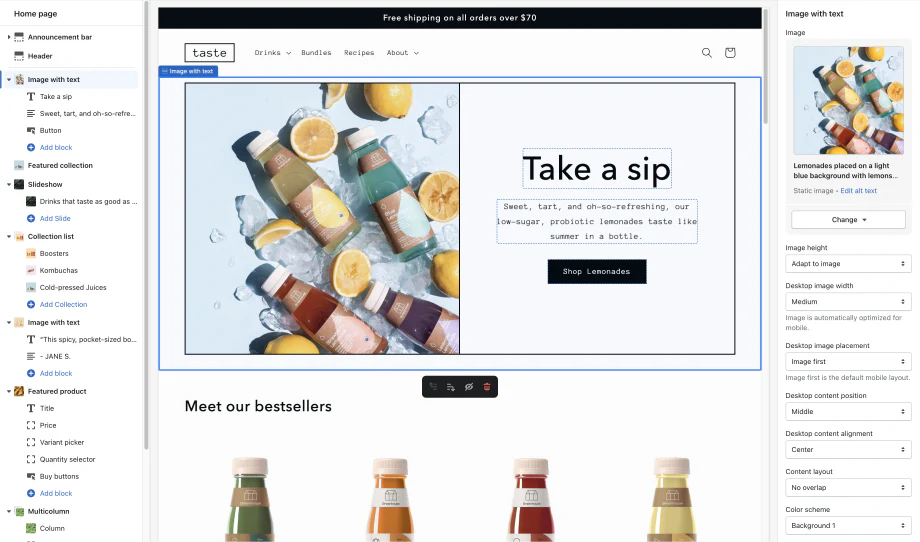Click the Change image button
920x542 pixels.
pyautogui.click(x=848, y=220)
